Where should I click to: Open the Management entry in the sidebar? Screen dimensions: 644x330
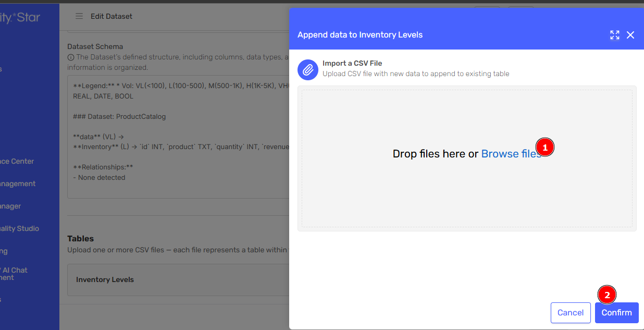tap(18, 184)
